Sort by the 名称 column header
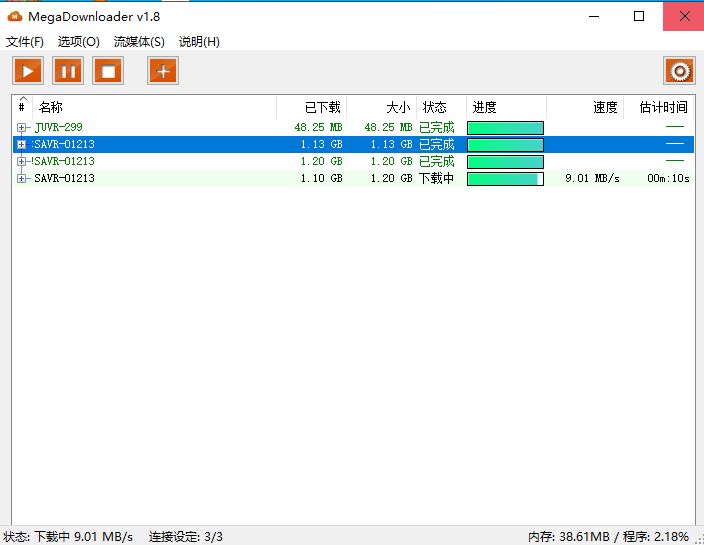The height and width of the screenshot is (545, 704). (154, 107)
